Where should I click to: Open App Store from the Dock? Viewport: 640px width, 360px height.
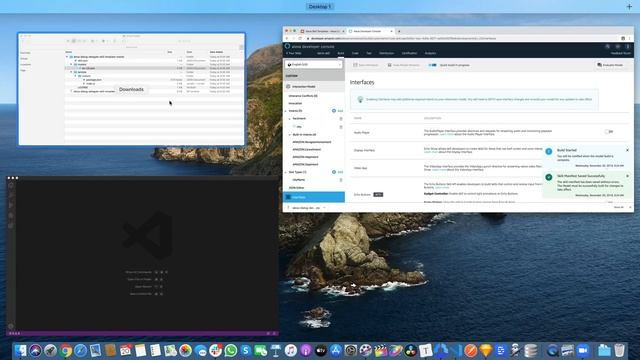pyautogui.click(x=336, y=350)
